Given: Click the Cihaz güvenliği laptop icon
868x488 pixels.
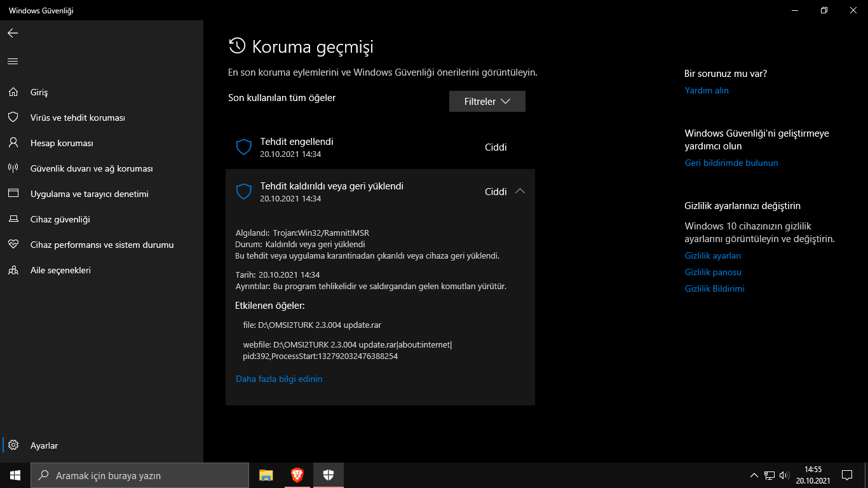Looking at the screenshot, I should pyautogui.click(x=13, y=219).
